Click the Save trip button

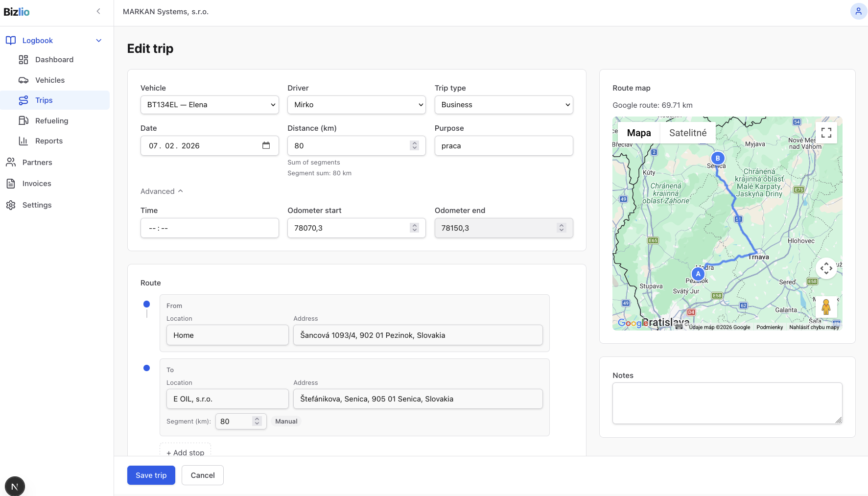point(151,475)
